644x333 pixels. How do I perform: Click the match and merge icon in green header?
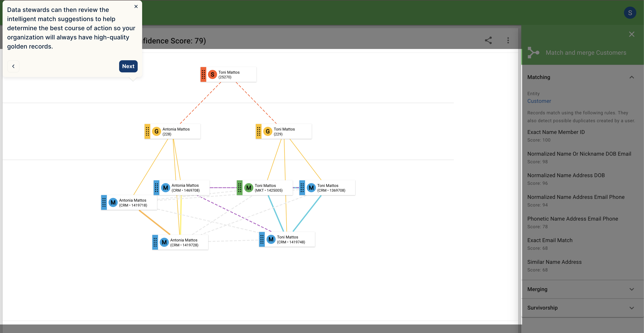coord(533,52)
